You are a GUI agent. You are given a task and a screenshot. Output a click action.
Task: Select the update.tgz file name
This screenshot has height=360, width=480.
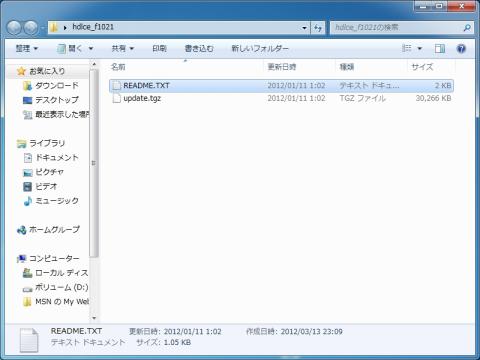(x=142, y=98)
